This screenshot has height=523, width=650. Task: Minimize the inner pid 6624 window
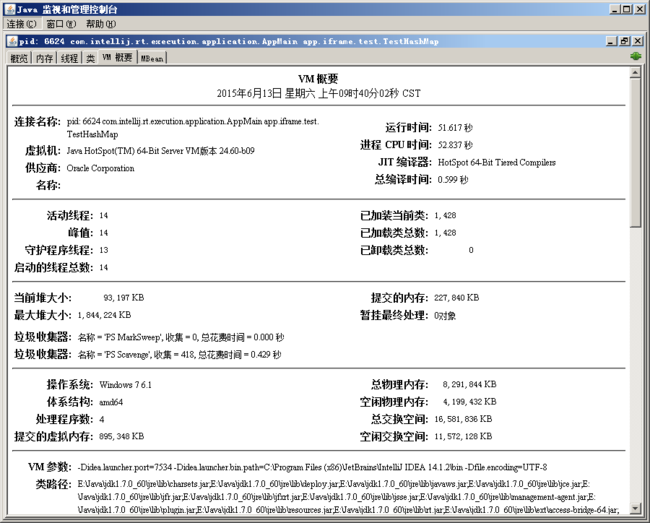[611, 41]
